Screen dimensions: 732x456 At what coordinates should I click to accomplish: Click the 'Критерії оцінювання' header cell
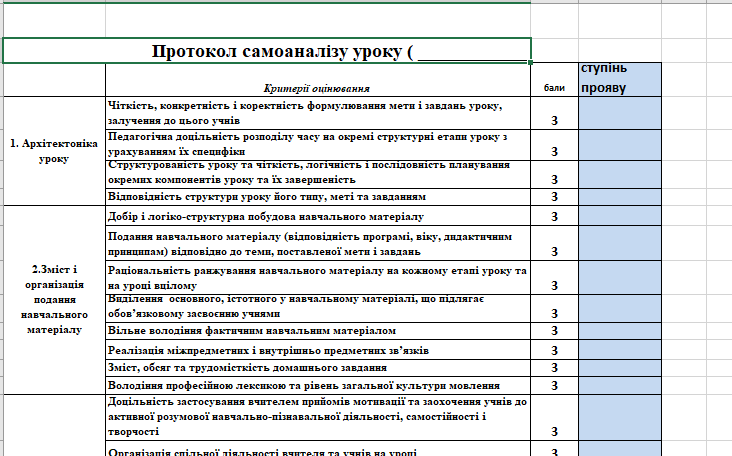(318, 80)
